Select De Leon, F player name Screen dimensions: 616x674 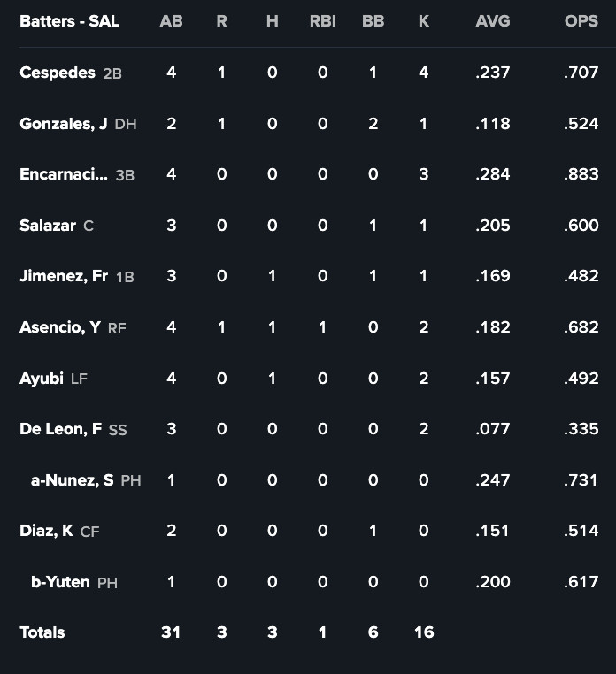pos(60,429)
